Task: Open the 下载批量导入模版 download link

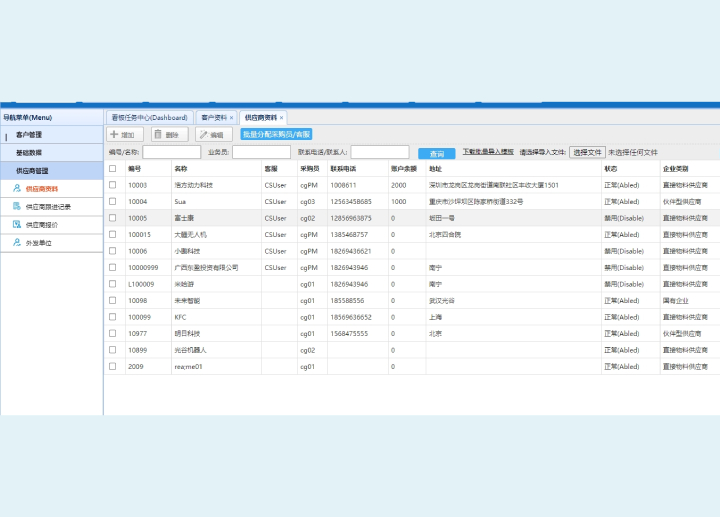Action: [487, 152]
